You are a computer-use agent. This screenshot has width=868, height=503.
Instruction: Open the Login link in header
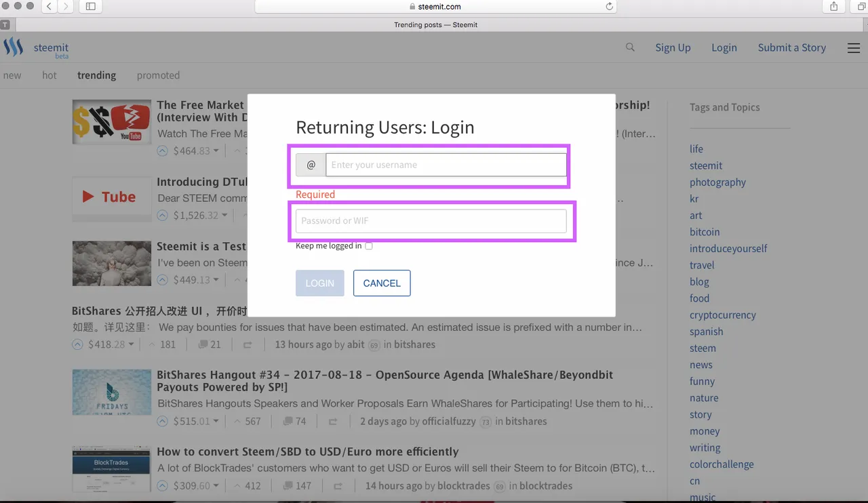[724, 47]
